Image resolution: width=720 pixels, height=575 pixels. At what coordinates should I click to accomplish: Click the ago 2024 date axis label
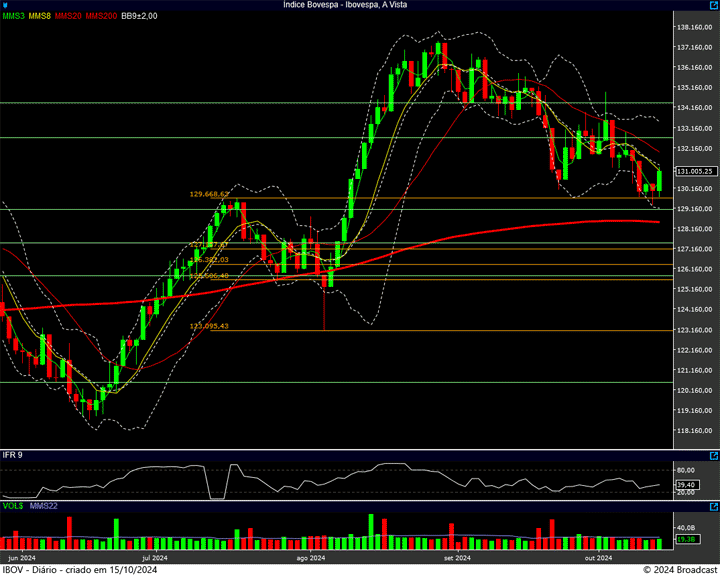click(311, 557)
